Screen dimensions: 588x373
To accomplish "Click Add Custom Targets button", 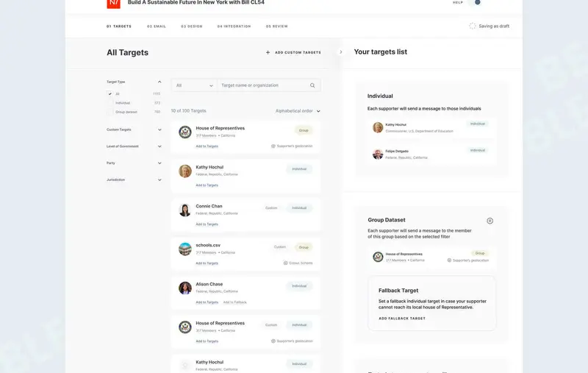I will (293, 52).
